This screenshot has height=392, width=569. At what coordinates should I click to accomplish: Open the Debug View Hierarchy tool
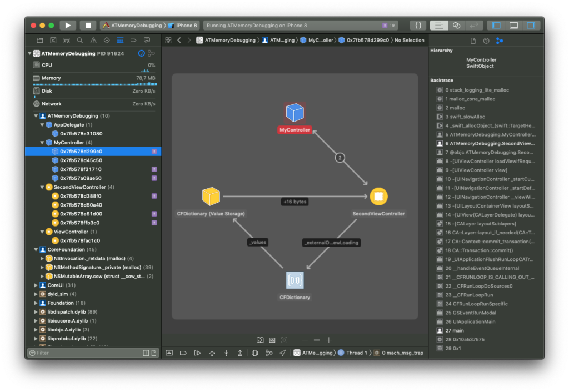point(254,353)
